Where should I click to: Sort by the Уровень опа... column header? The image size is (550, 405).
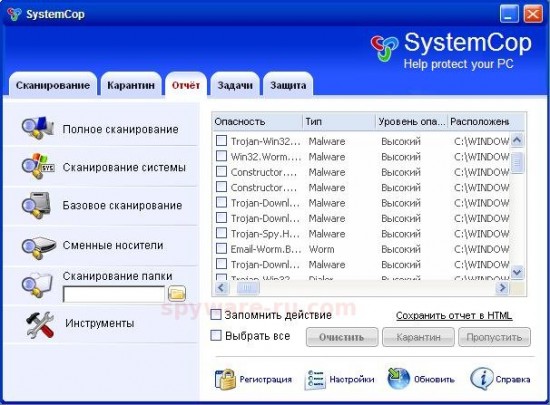(411, 122)
